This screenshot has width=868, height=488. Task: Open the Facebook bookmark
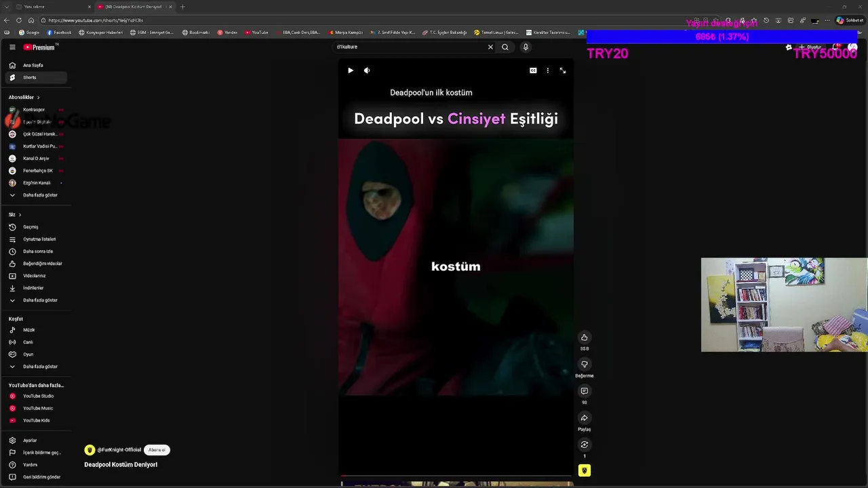click(x=59, y=33)
